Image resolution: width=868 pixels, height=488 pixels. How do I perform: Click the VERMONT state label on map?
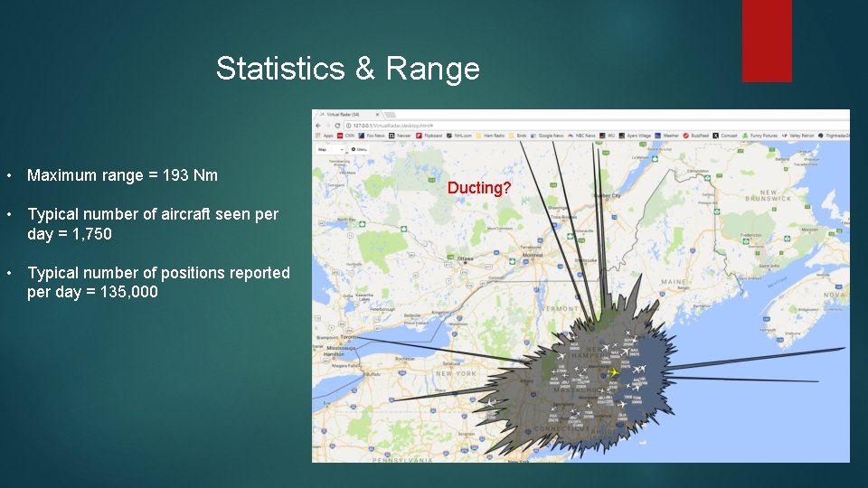(560, 309)
